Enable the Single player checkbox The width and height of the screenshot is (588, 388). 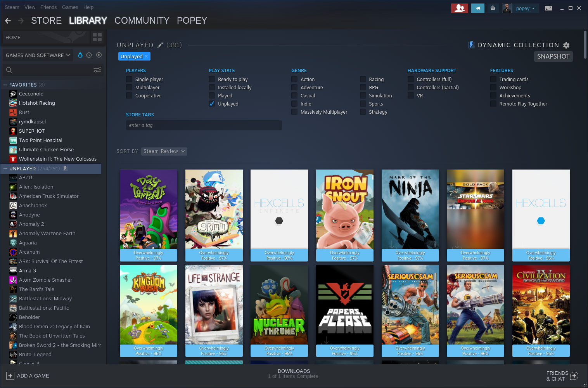pyautogui.click(x=129, y=79)
